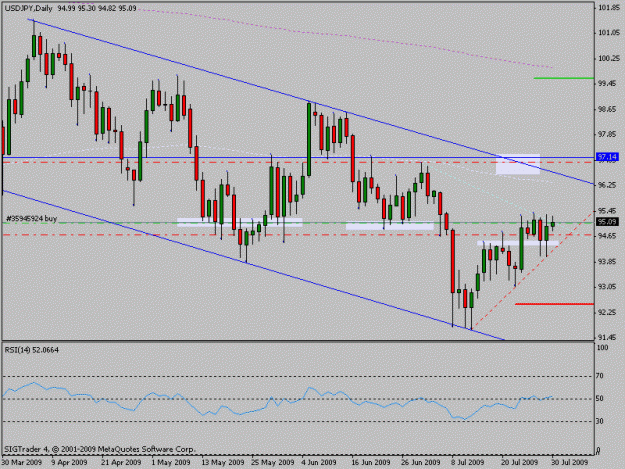This screenshot has height=469, width=625.
Task: Click the 4 Jun 2009 date label
Action: [x=319, y=462]
